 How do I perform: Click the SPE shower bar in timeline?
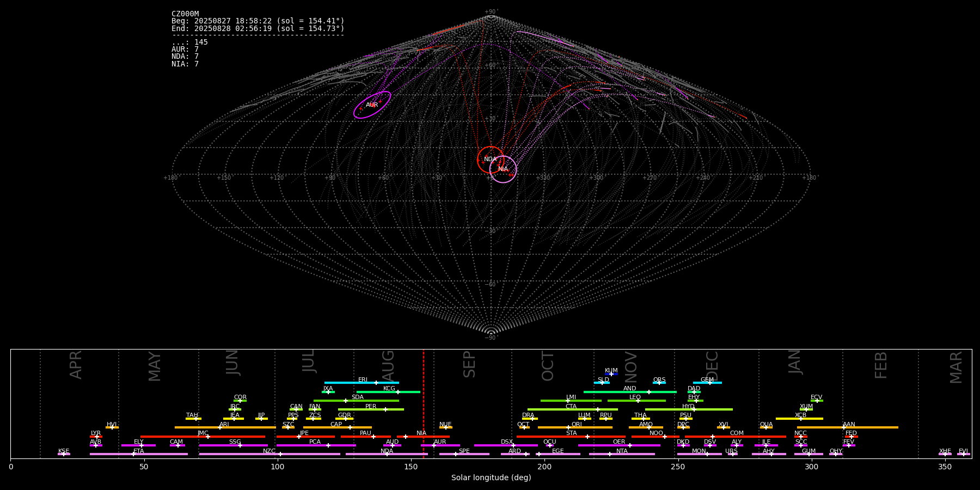tap(464, 454)
